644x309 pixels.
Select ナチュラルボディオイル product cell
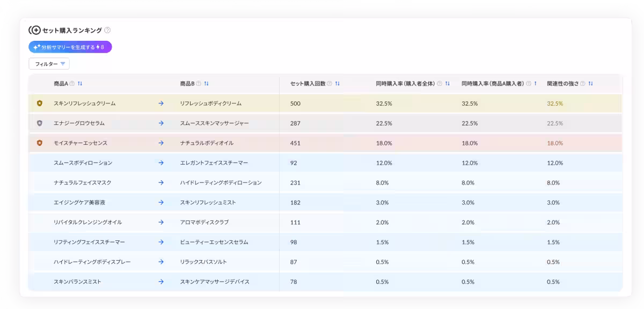tap(207, 143)
